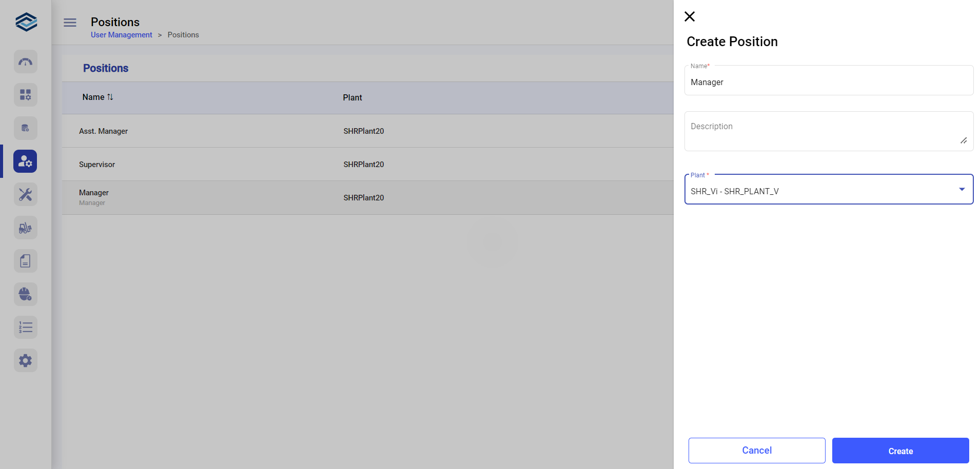Screen dimensions: 980x469
Task: Open the widgets settings sidebar icon
Action: (26, 95)
